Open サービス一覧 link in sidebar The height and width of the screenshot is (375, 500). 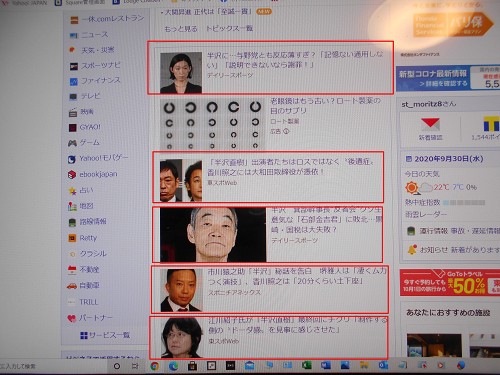click(105, 335)
